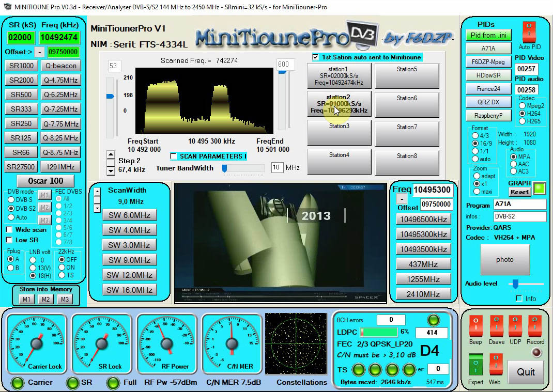Click the SR333 preset button
Screen dimensions: 553x392
click(x=21, y=109)
